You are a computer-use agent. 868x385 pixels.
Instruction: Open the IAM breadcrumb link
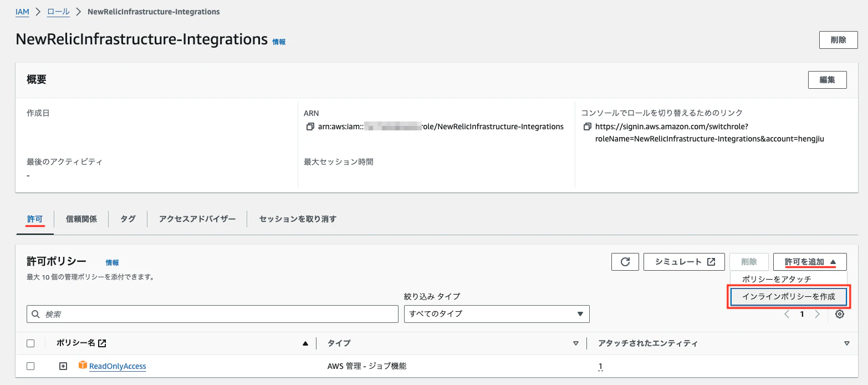pyautogui.click(x=22, y=12)
